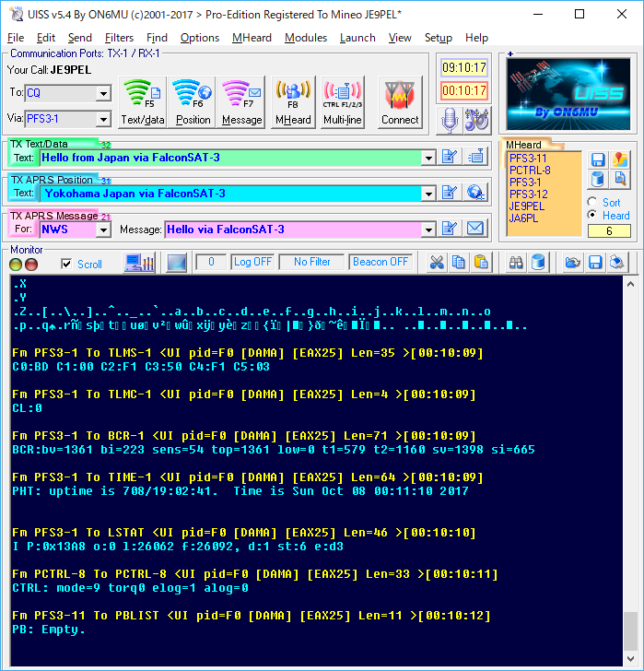The width and height of the screenshot is (644, 671).
Task: Toggle the Scroll checkbox in Monitor
Action: coord(66,264)
